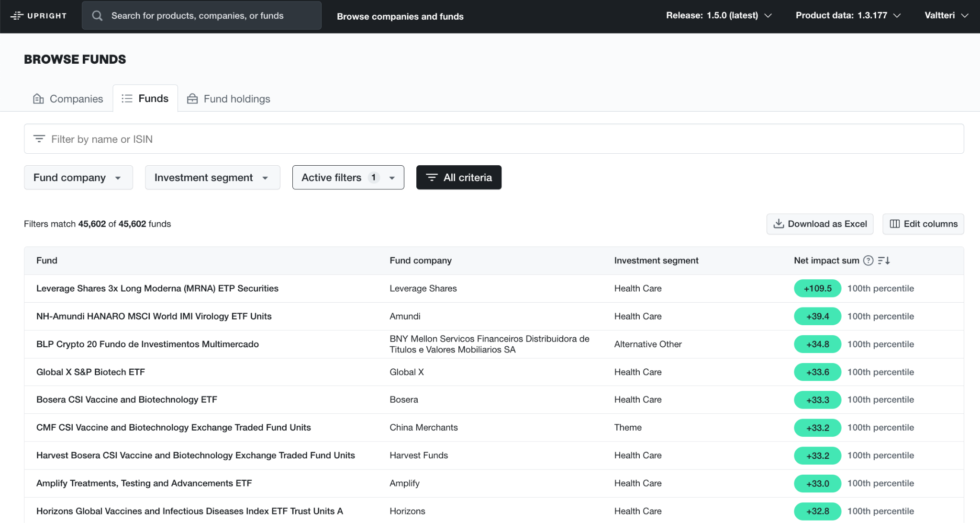Click the Upright logo icon

coord(17,15)
